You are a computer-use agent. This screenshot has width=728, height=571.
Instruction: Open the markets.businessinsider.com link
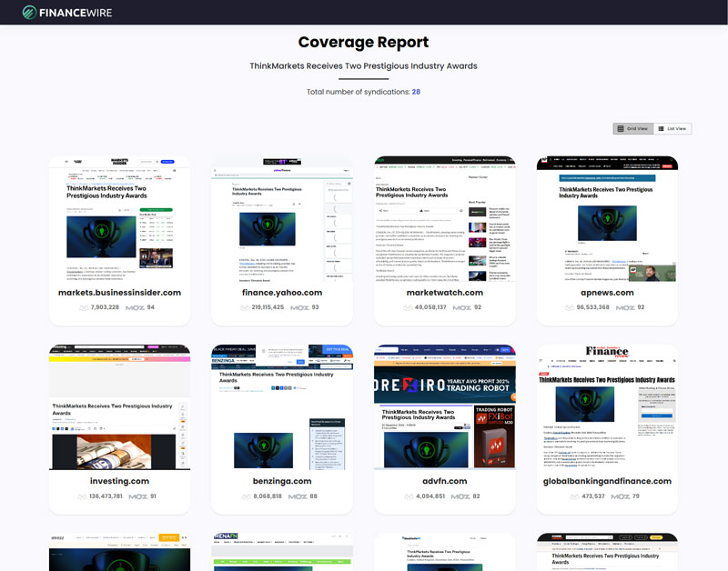point(119,293)
